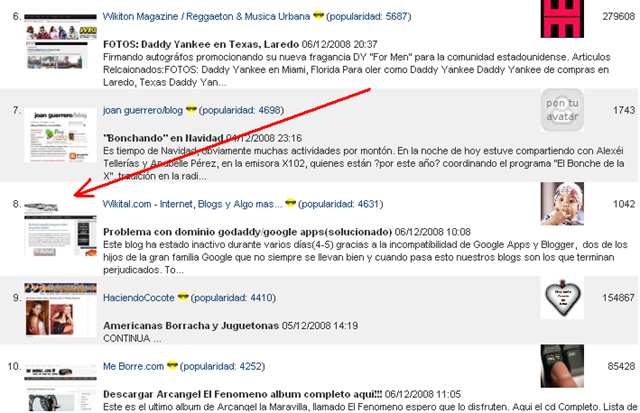640x413 pixels.
Task: Open Wikiton Magazine / Reggaeton & Musica Urbana link
Action: point(206,16)
